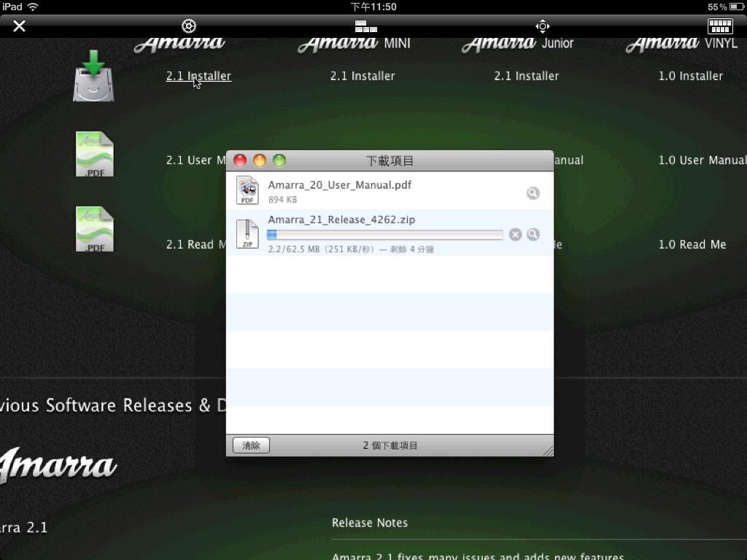Image resolution: width=747 pixels, height=560 pixels.
Task: Tap the clock in iPad status bar
Action: pyautogui.click(x=373, y=7)
